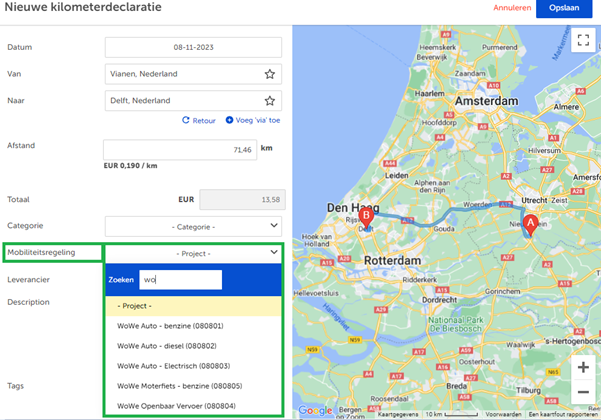
Task: Click the Mobiliteitsregeling label
Action: (x=41, y=253)
